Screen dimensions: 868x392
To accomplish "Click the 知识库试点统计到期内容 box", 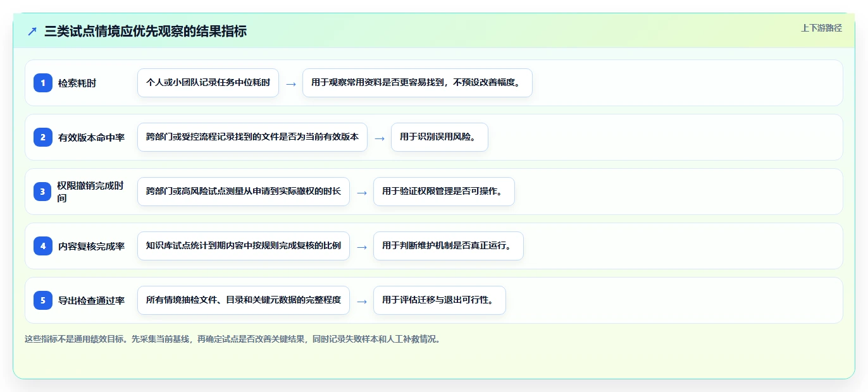I will (x=244, y=246).
